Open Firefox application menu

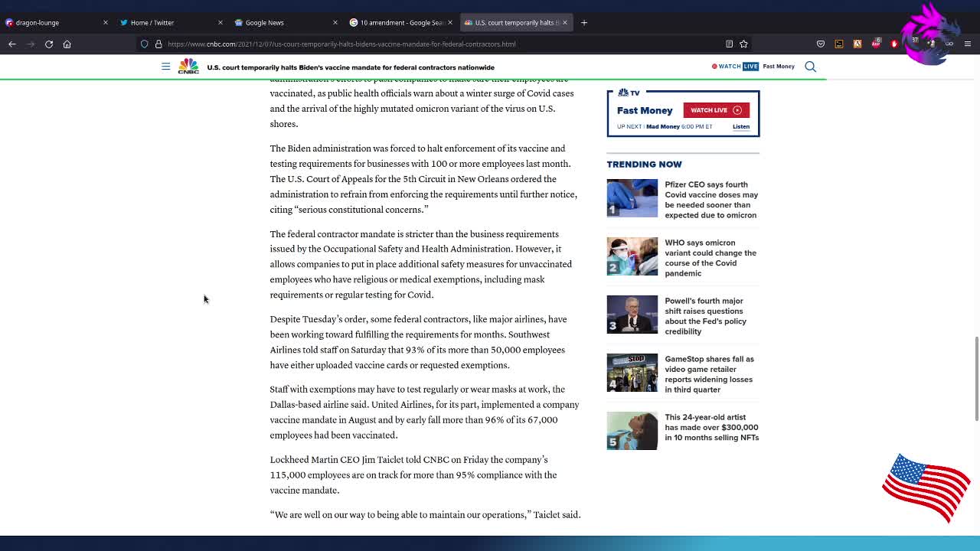[968, 44]
